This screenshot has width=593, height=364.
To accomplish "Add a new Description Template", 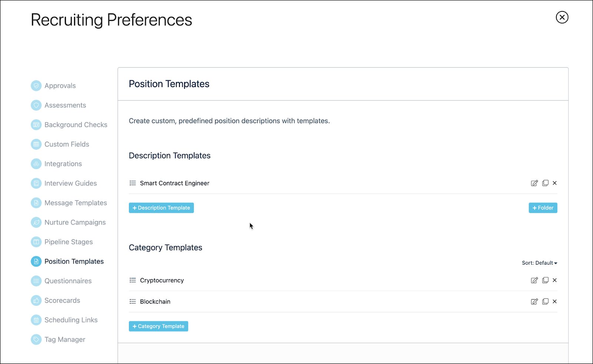I will pos(161,208).
